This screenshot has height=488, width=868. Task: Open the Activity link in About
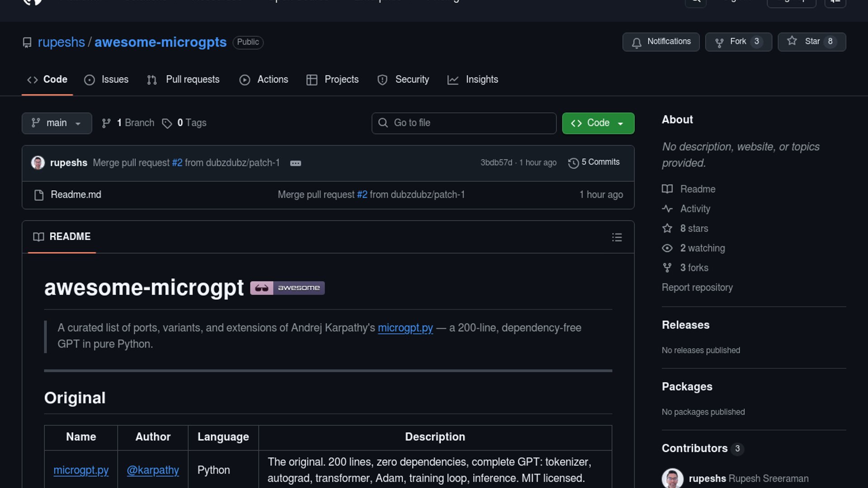tap(695, 209)
